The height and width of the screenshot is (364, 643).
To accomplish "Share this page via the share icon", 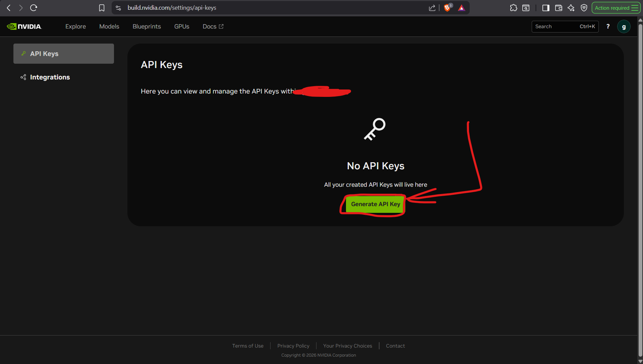I will click(432, 8).
